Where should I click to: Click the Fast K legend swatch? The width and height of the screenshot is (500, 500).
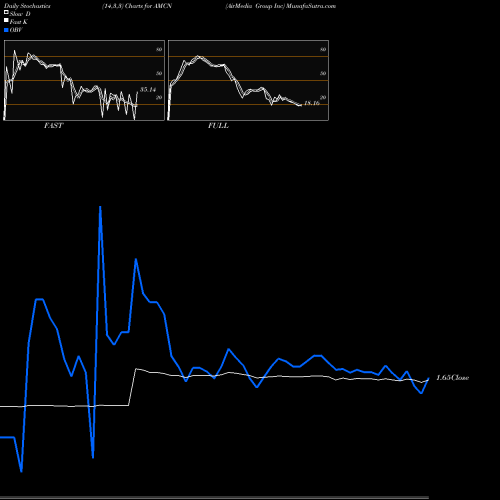[x=6, y=20]
